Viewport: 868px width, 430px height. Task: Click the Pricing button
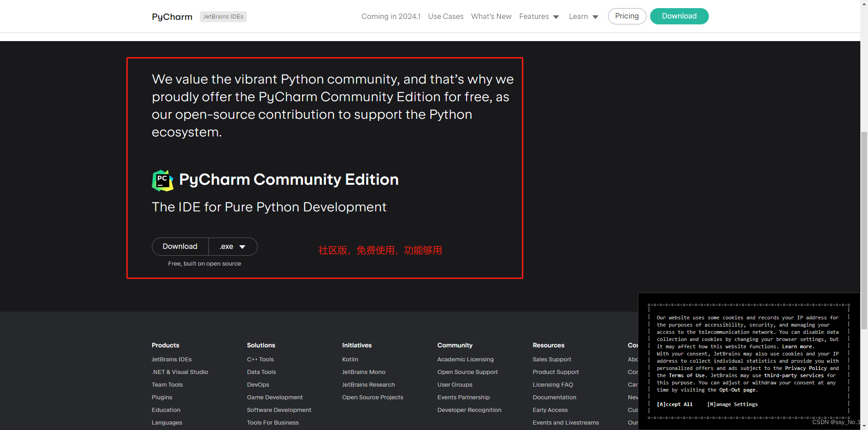(627, 16)
